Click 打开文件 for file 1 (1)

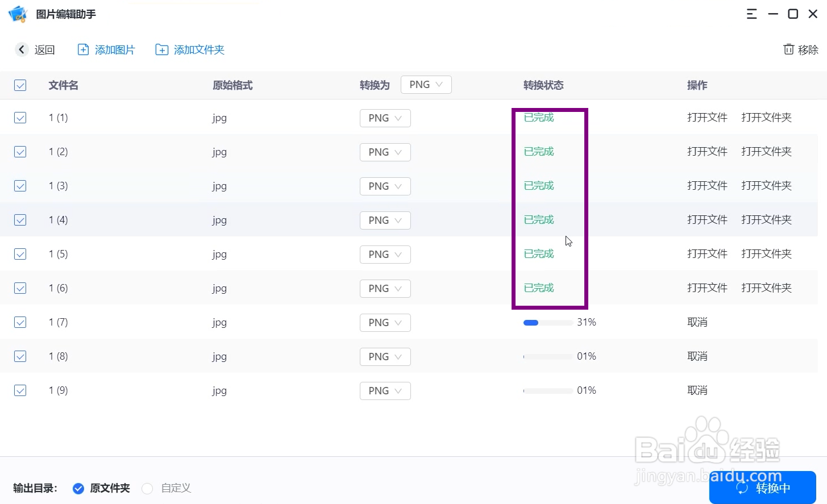(707, 118)
